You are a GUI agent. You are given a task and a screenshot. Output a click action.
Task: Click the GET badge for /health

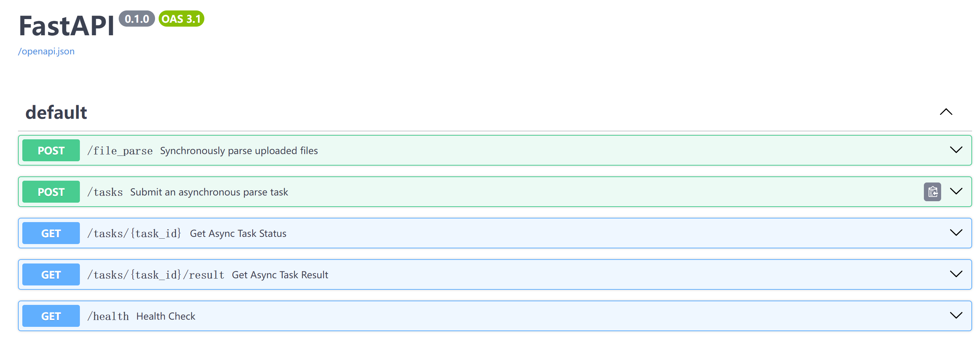coord(51,316)
